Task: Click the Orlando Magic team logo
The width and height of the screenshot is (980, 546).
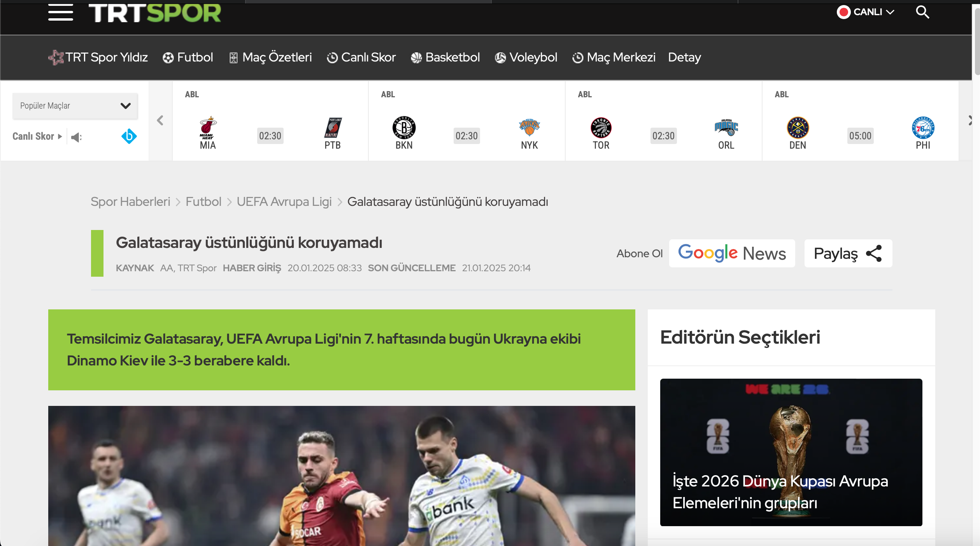Action: pos(726,127)
